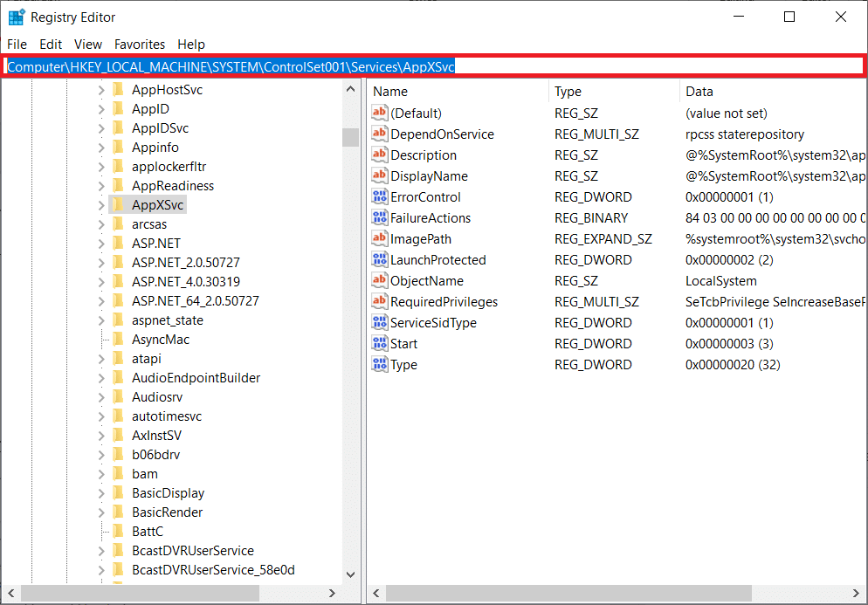This screenshot has width=868, height=605.
Task: Select the applockerfltr key
Action: (x=169, y=167)
